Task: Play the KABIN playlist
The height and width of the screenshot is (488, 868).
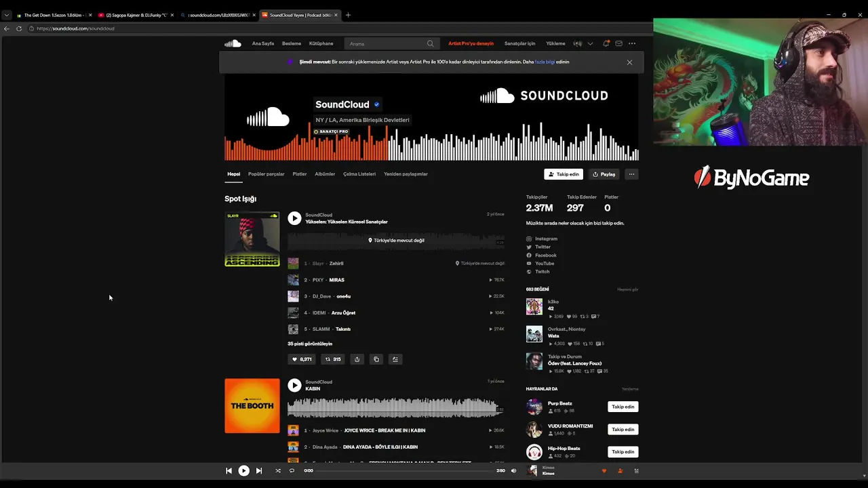Action: tap(294, 385)
